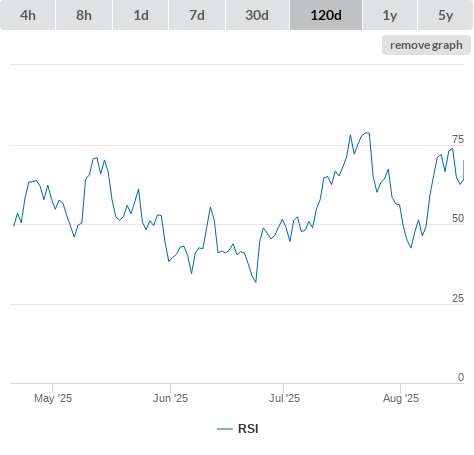The width and height of the screenshot is (474, 455).
Task: Open the 7d time range view
Action: tap(197, 15)
